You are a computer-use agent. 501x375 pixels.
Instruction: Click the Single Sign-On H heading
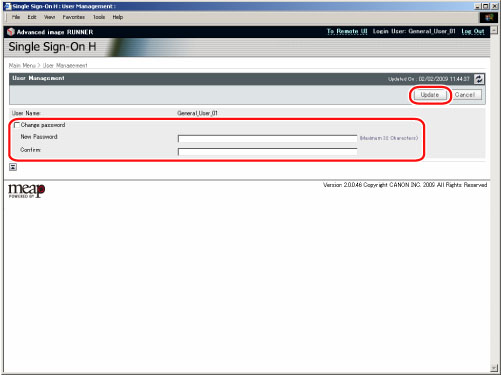[52, 47]
